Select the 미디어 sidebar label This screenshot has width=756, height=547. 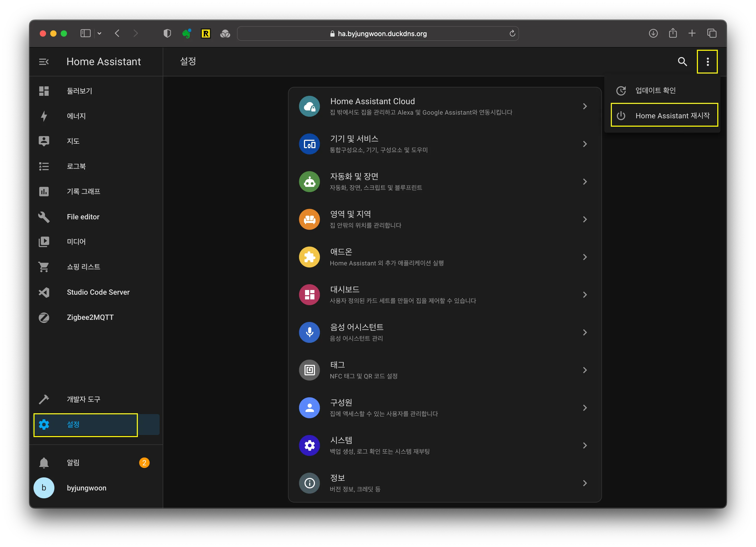tap(76, 242)
